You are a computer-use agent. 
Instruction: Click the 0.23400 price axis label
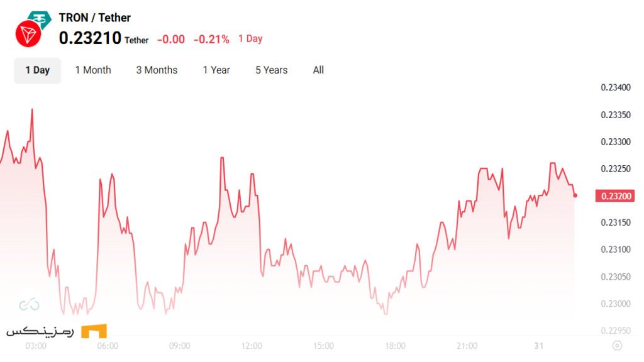[616, 87]
